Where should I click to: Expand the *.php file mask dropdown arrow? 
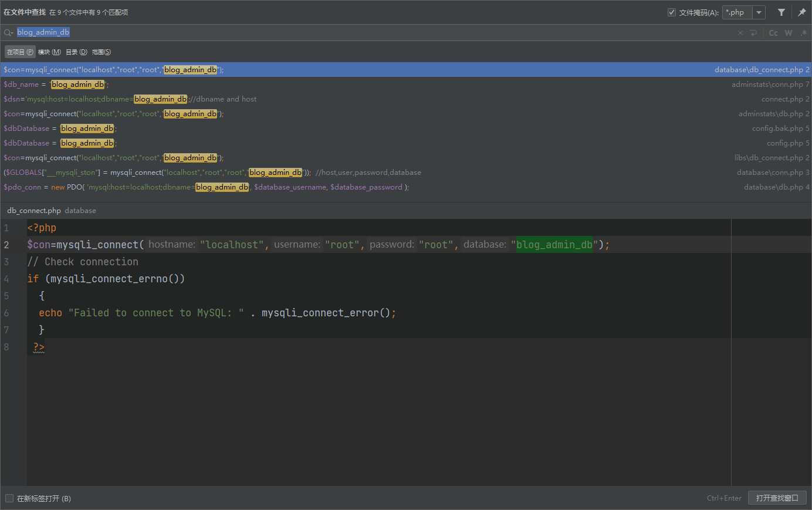coord(759,12)
